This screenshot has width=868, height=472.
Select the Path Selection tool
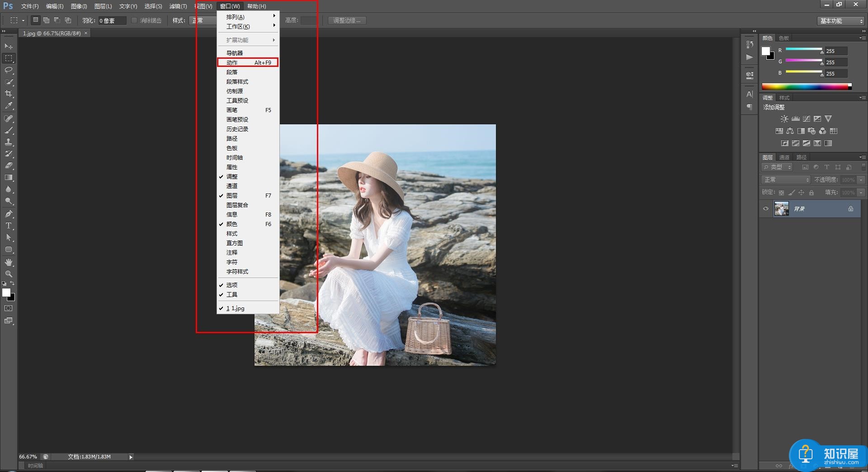click(9, 237)
